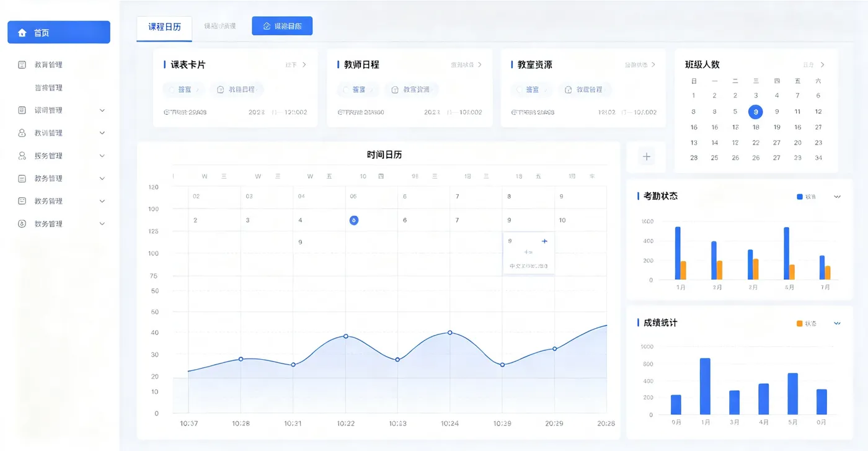The height and width of the screenshot is (451, 868).
Task: Click the orange legend square in 成绩统计
Action: (x=799, y=323)
